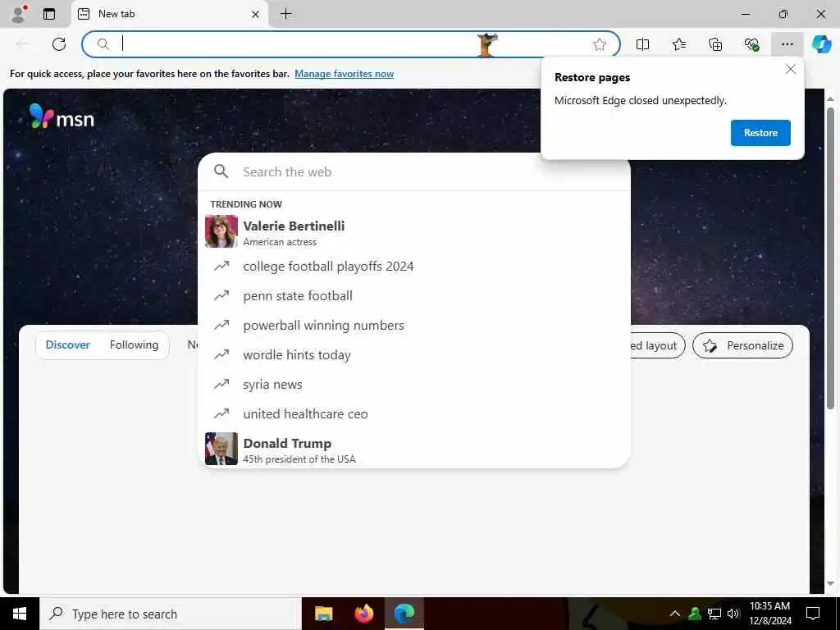Open the Favorites list icon
This screenshot has width=840, height=630.
678,44
